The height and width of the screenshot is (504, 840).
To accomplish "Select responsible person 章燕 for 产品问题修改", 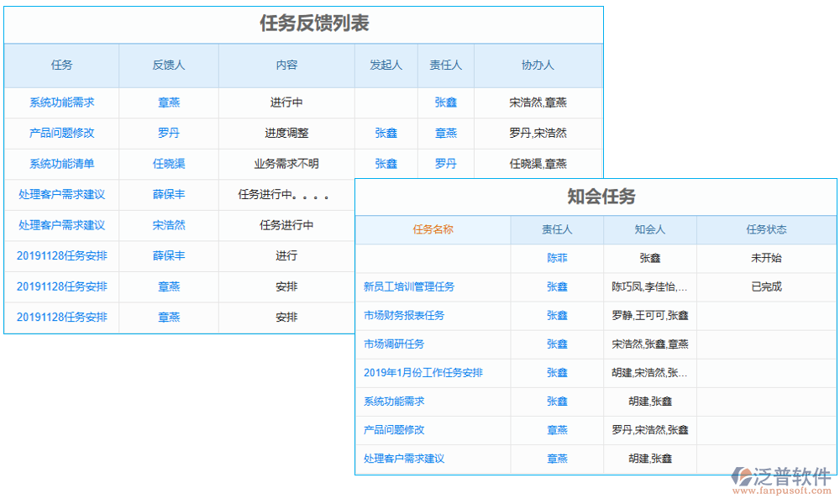I will click(x=445, y=133).
